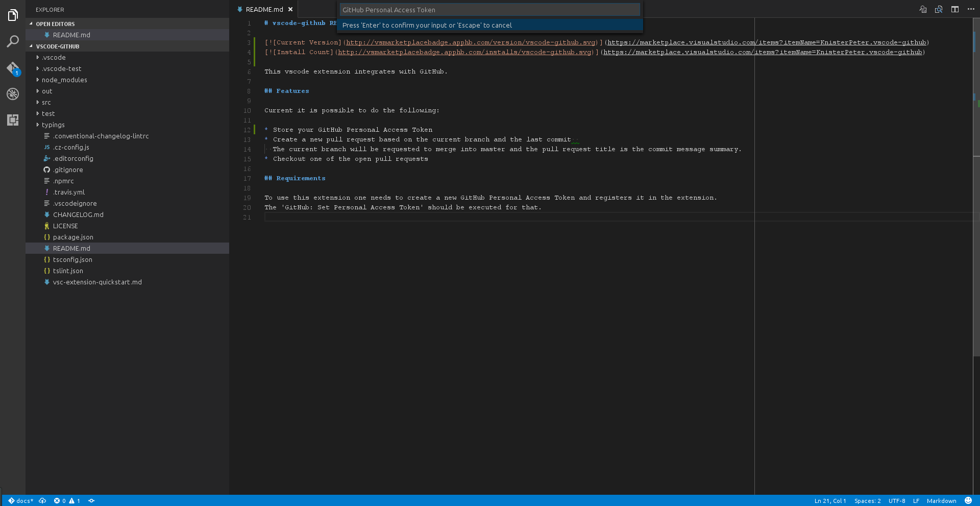Click the 'Press Enter to confirm' hint message
980x506 pixels.
489,25
